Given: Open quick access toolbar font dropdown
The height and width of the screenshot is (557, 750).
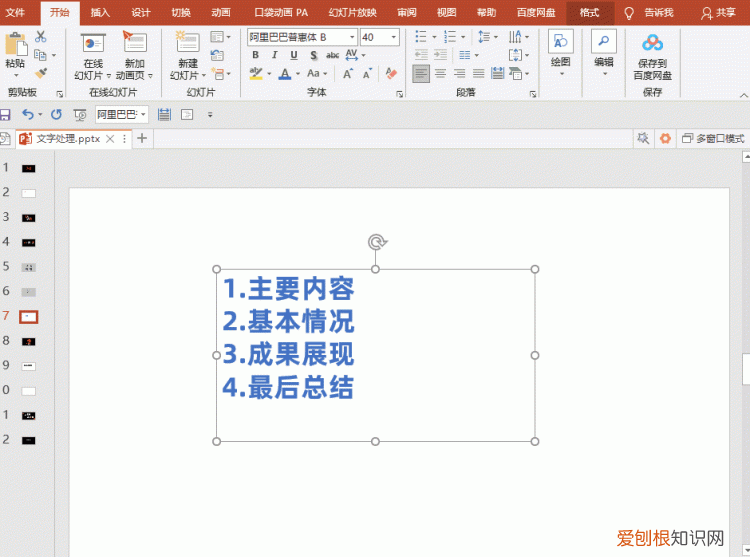Looking at the screenshot, I should (x=143, y=114).
